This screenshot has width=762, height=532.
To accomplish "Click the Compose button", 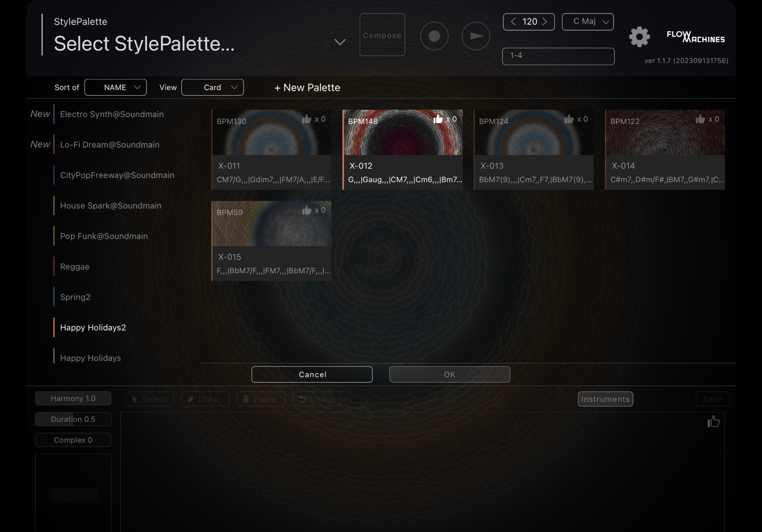I will click(x=382, y=35).
